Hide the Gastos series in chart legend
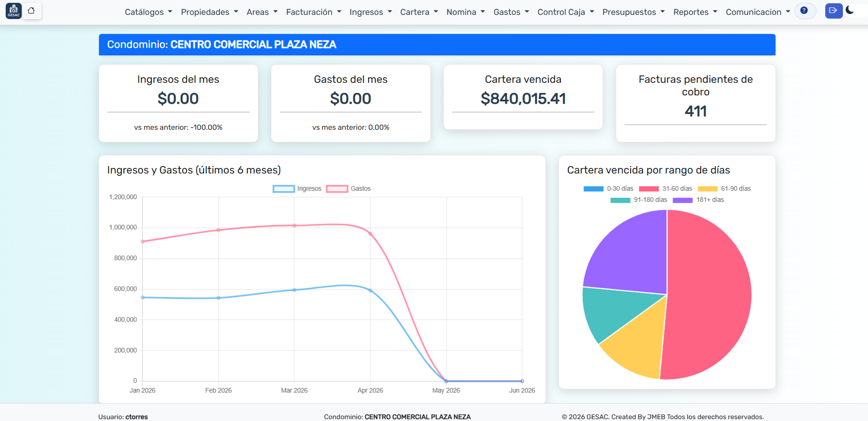Screen dimensions: 868x421 349,188
